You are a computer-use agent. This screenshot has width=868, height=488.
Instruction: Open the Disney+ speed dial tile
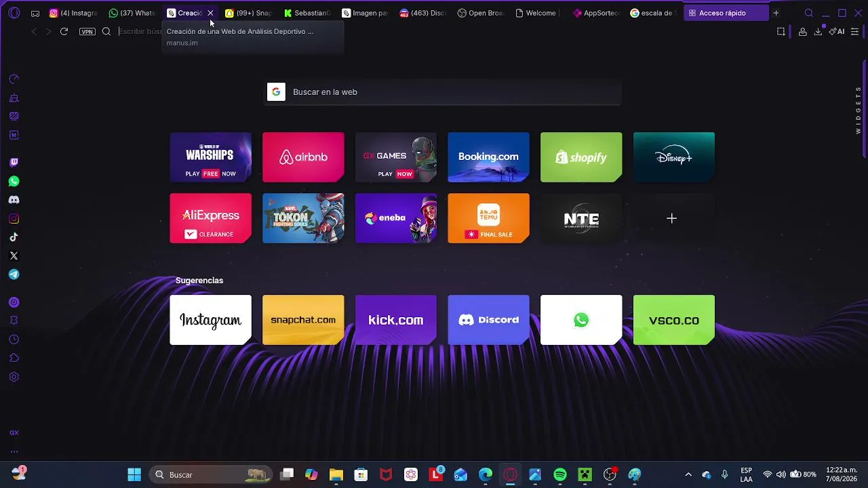pos(674,157)
